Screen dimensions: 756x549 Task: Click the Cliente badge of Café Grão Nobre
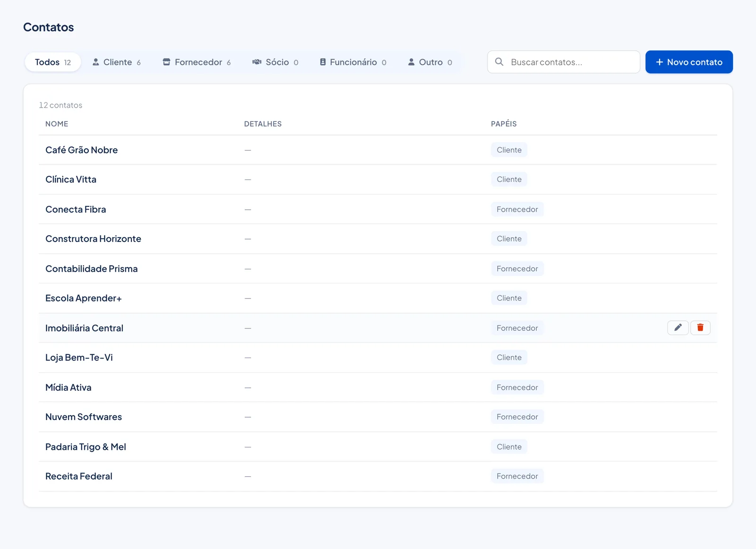(509, 150)
